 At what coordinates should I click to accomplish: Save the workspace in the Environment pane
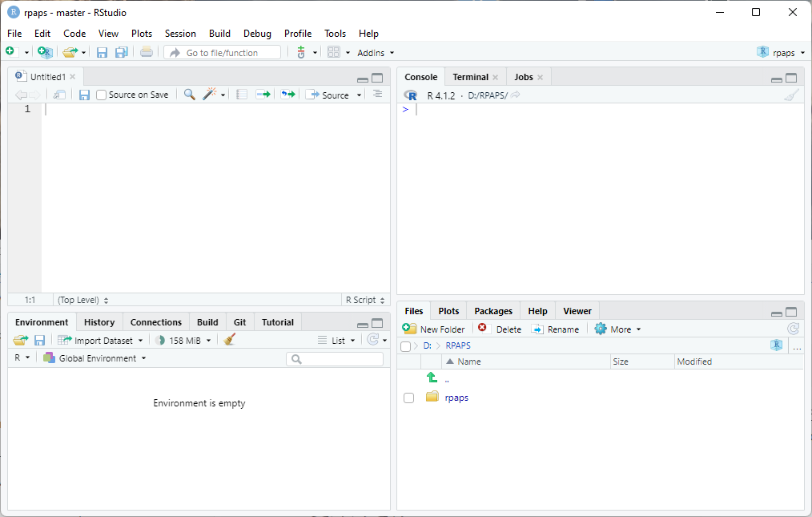[x=39, y=340]
